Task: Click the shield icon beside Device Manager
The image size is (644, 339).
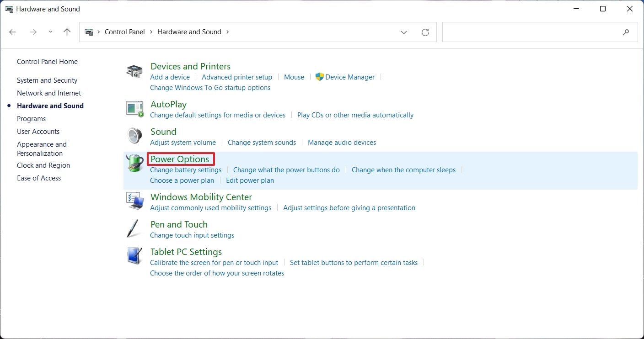Action: 320,77
